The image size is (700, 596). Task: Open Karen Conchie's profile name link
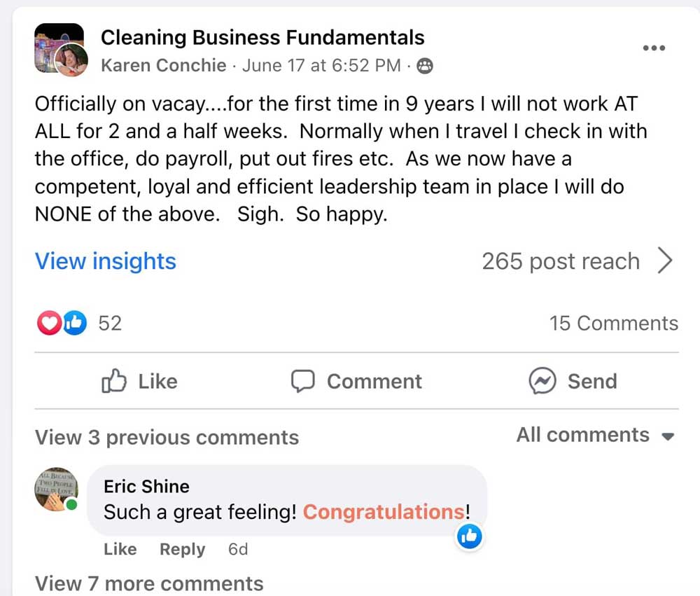[x=164, y=66]
